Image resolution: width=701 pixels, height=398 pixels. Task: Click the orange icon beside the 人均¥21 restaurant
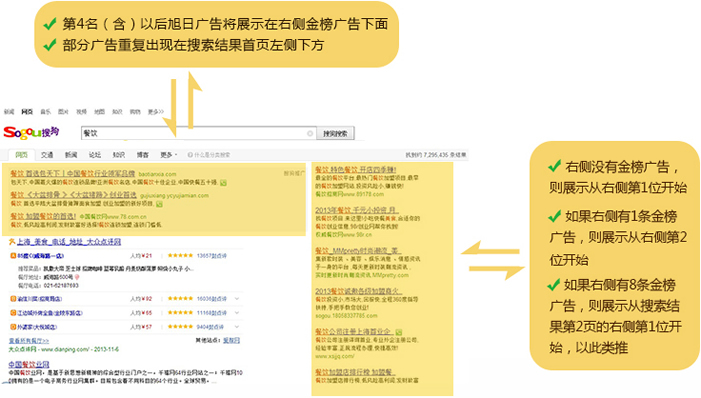13,256
